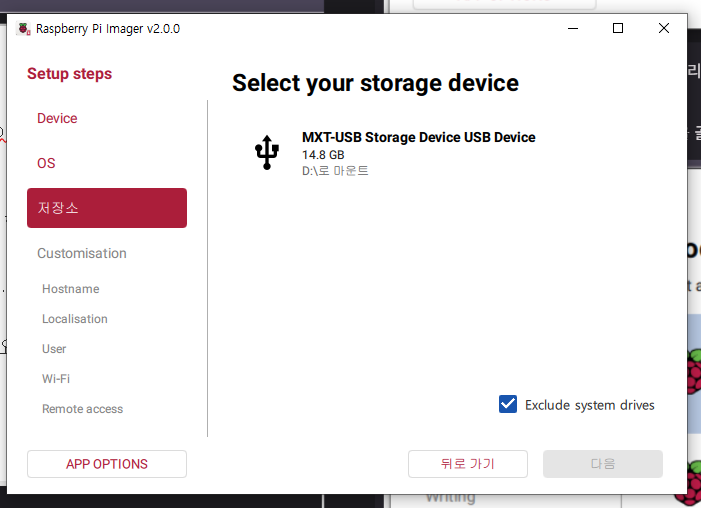Jump to Hostname settings
The width and height of the screenshot is (701, 508).
(71, 289)
